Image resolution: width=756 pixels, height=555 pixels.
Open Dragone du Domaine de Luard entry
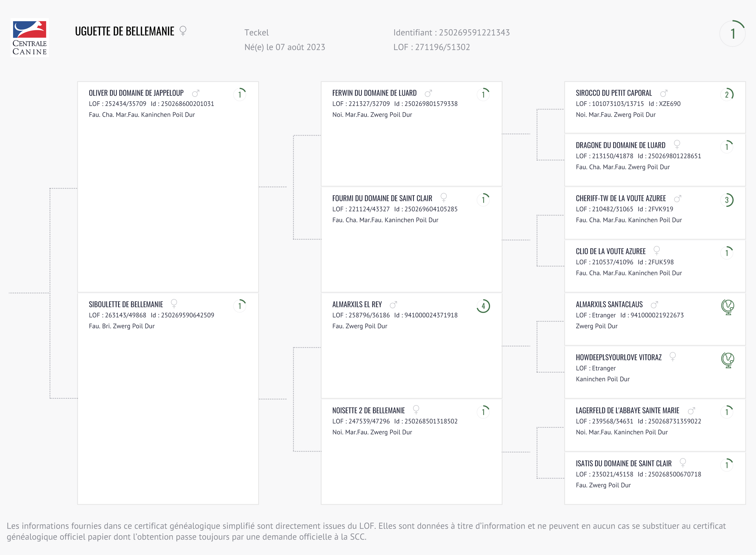tap(620, 146)
